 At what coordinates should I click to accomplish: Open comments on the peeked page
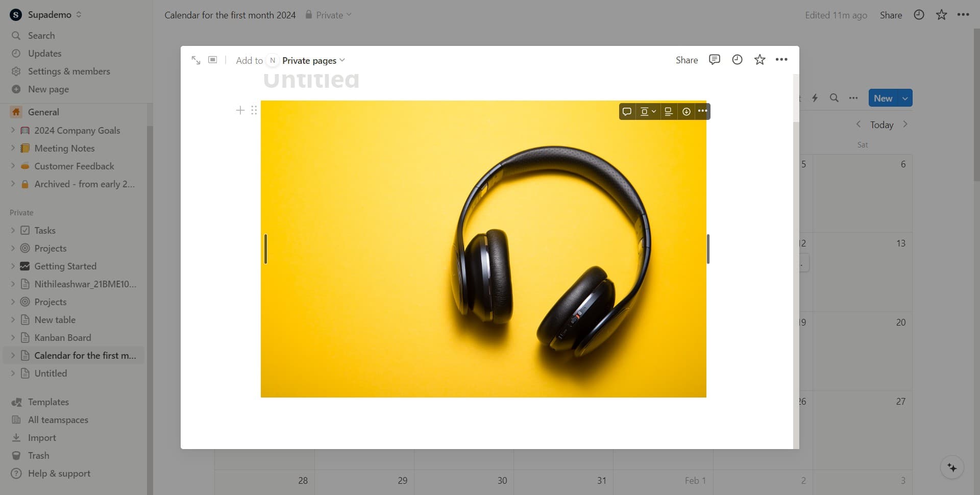pyautogui.click(x=714, y=60)
